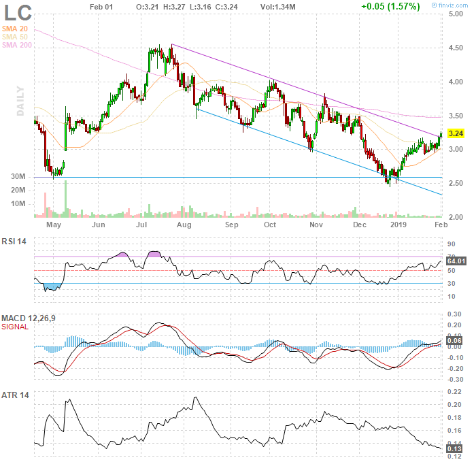Jump to the Oct marker on time axis
This screenshot has width=476, height=462.
pos(270,224)
